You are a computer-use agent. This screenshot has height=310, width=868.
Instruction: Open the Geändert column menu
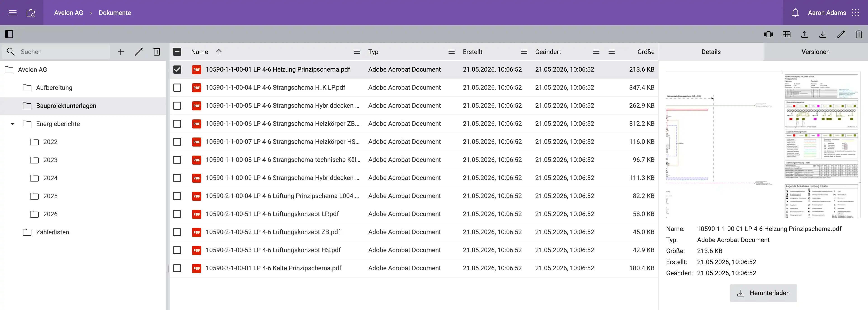[596, 52]
